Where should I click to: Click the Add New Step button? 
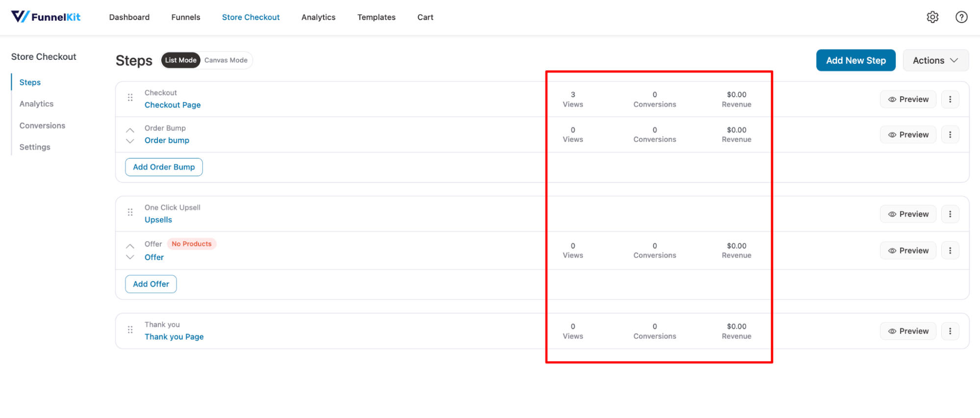pos(856,60)
